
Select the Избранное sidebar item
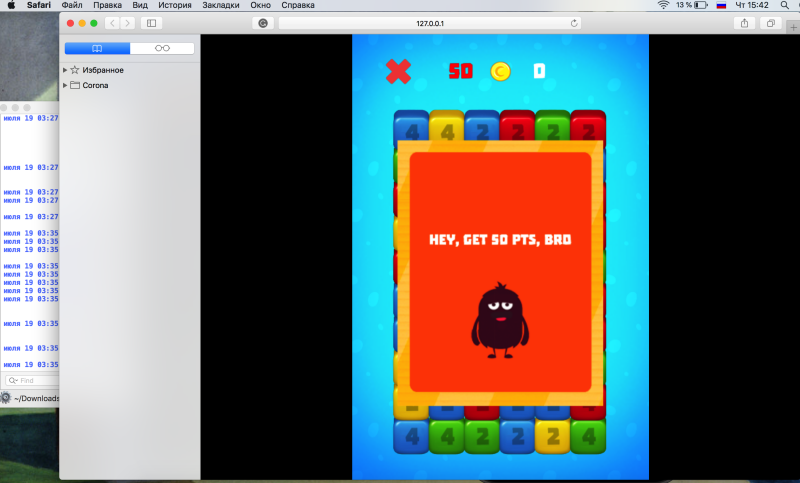103,70
